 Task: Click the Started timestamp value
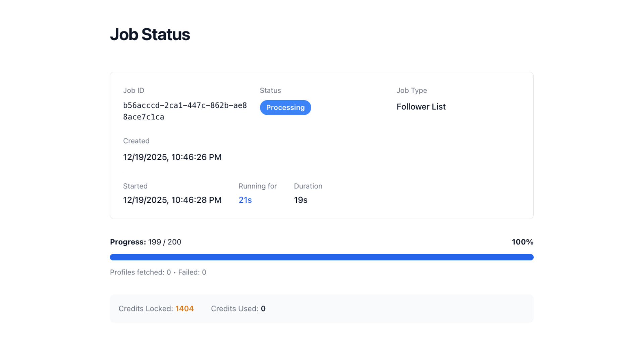(x=172, y=200)
